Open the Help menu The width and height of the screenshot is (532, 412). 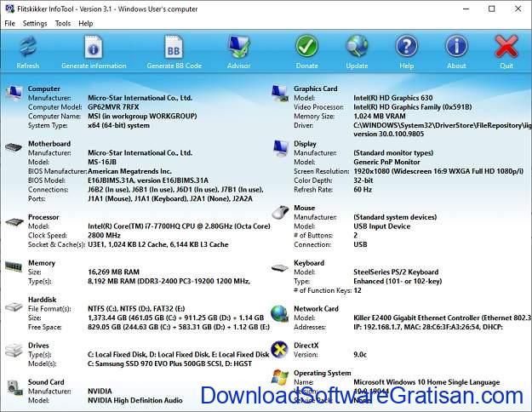(85, 23)
